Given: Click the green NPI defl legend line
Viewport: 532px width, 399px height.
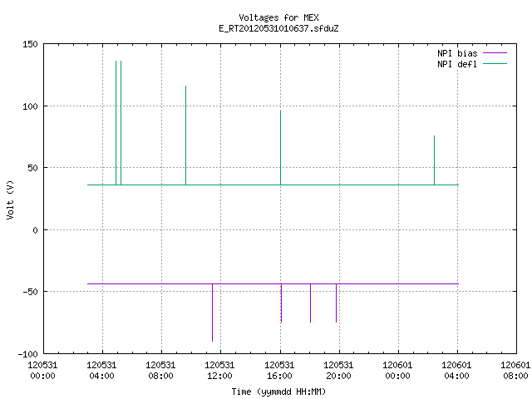Looking at the screenshot, I should (x=495, y=63).
